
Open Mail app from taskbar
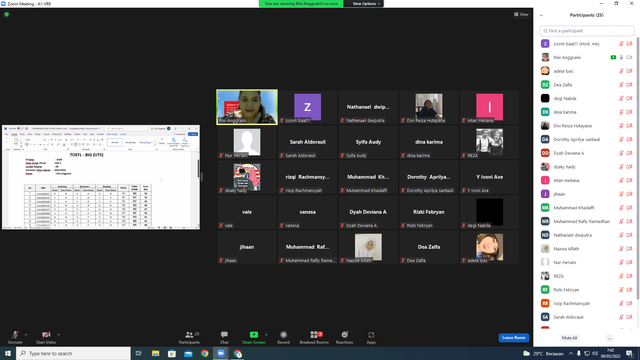[188, 353]
